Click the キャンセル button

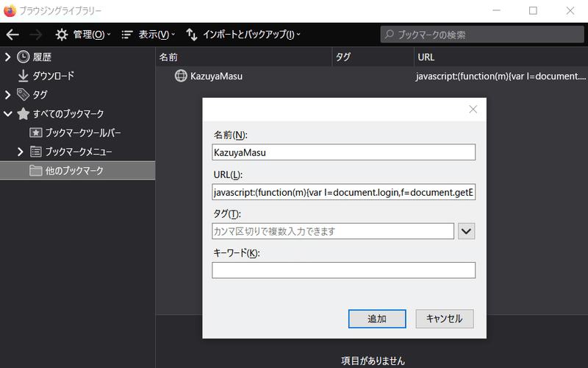click(x=445, y=319)
